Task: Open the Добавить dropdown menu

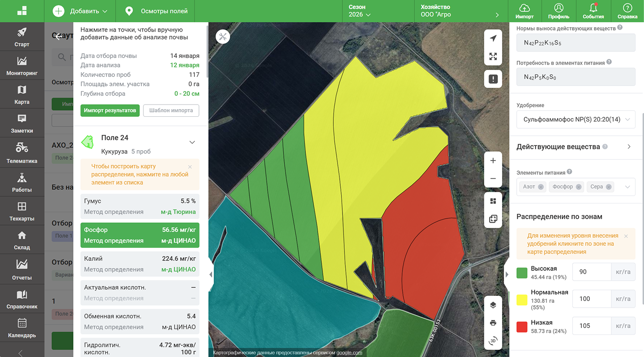Action: pos(80,11)
